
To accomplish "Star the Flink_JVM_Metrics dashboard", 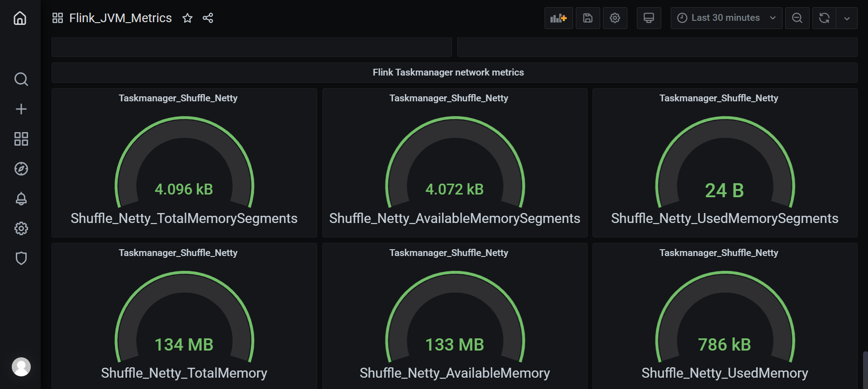I will click(x=187, y=18).
